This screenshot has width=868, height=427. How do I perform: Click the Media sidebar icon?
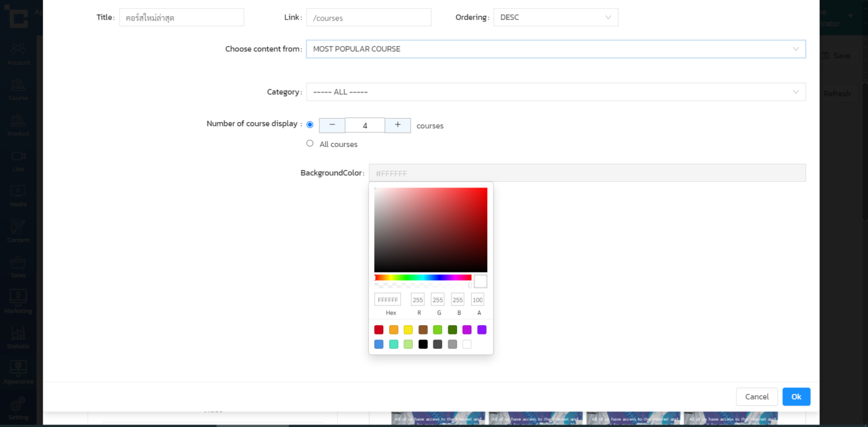(18, 195)
